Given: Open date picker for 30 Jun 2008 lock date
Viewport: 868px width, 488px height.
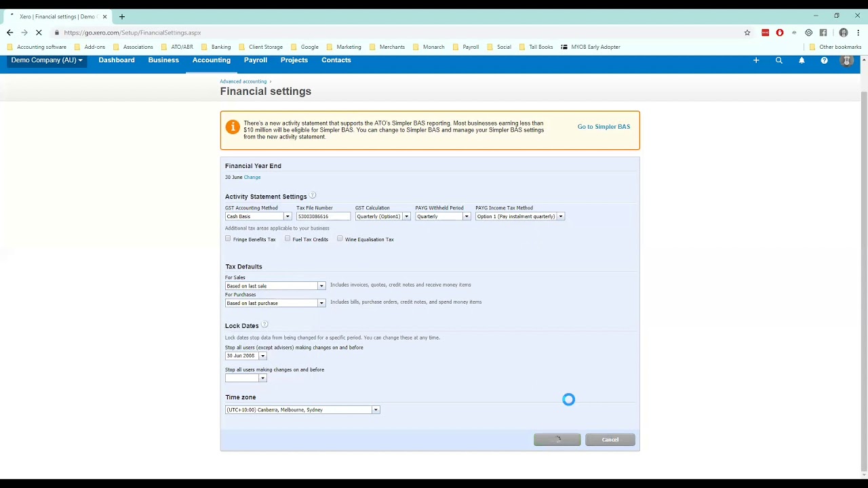Looking at the screenshot, I should coord(262,356).
